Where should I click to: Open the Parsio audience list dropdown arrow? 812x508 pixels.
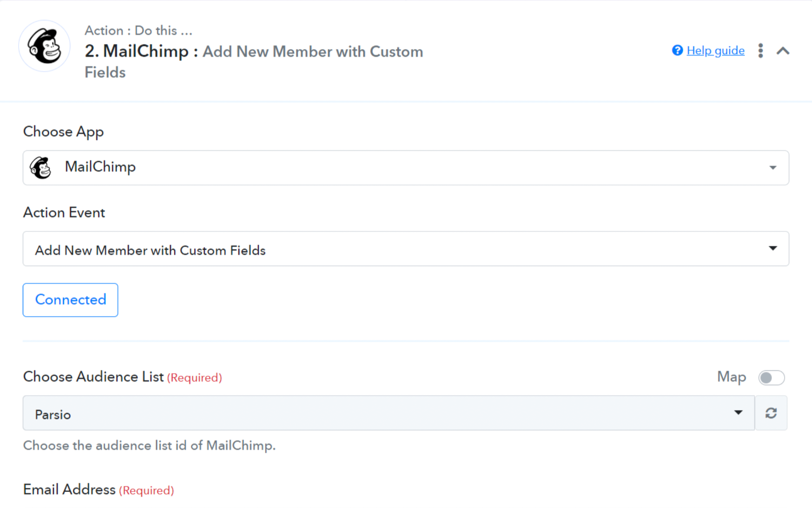738,413
